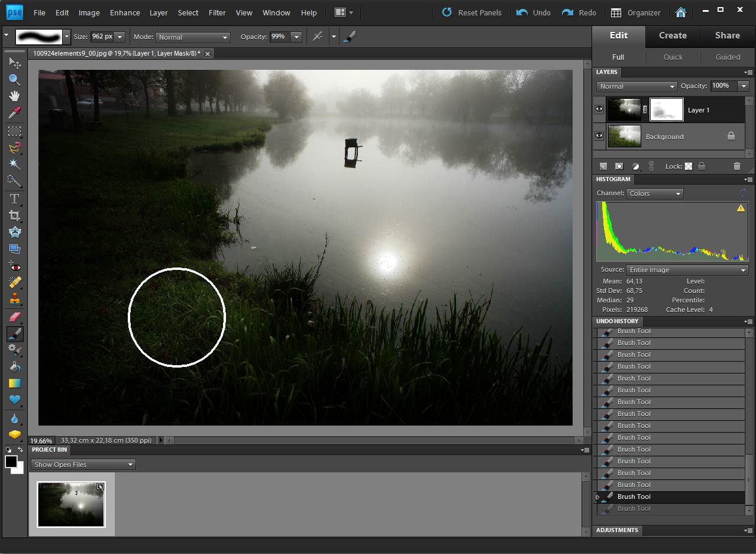Click the foreground color swatch
Viewport: 756px width, 554px height.
click(x=11, y=462)
